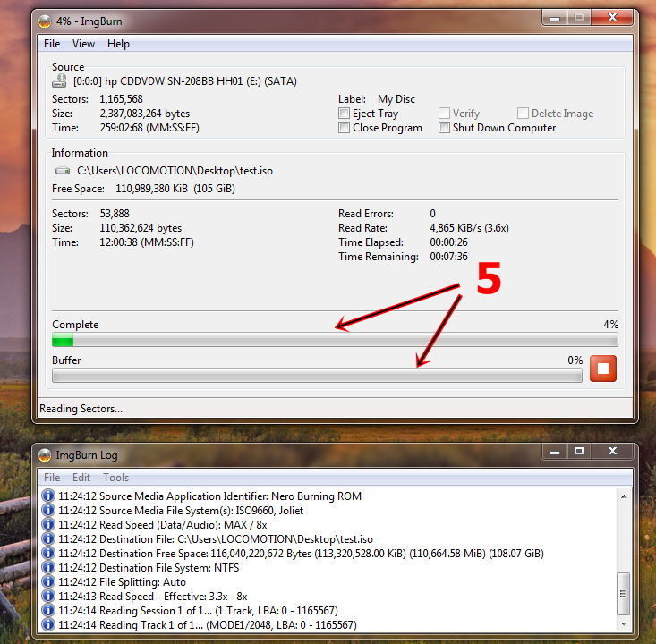Image resolution: width=656 pixels, height=644 pixels.
Task: Click log scrollbar down arrow
Action: (624, 624)
